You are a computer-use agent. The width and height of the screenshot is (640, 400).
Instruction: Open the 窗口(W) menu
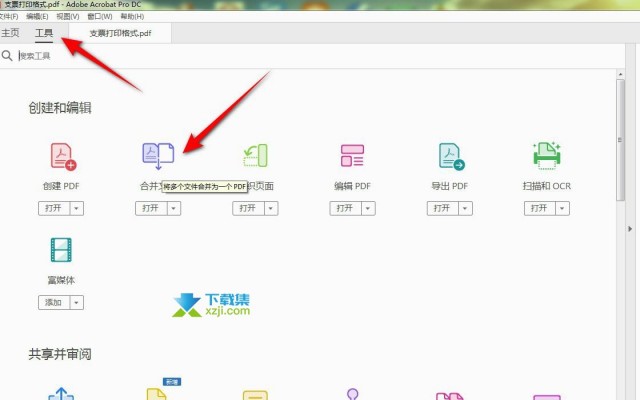tap(100, 16)
